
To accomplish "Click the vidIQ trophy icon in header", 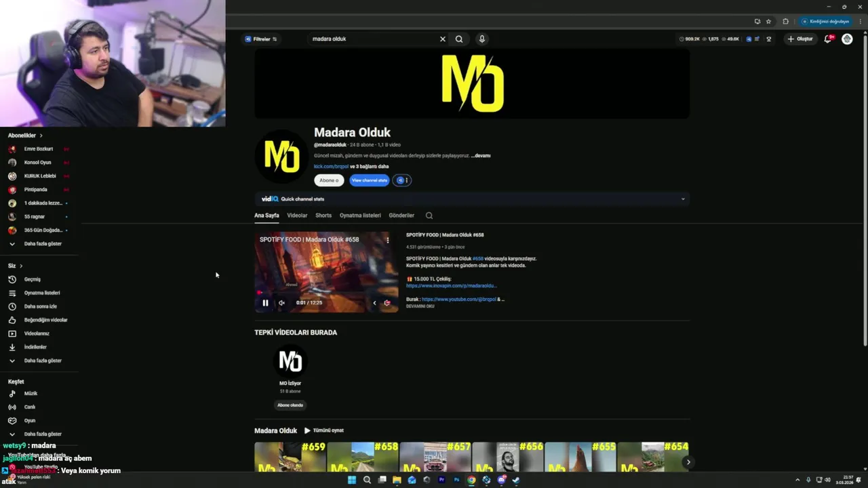I will [768, 39].
